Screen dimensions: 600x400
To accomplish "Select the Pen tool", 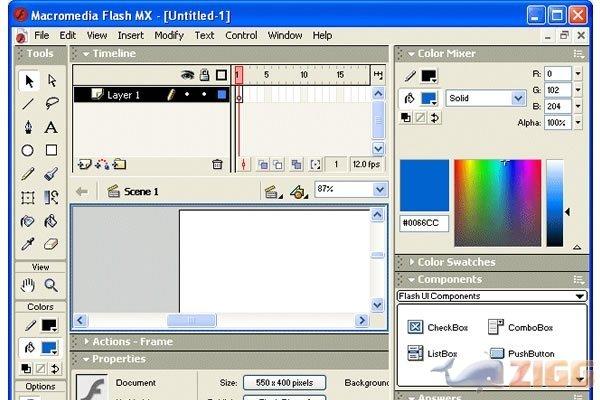I will pos(28,127).
